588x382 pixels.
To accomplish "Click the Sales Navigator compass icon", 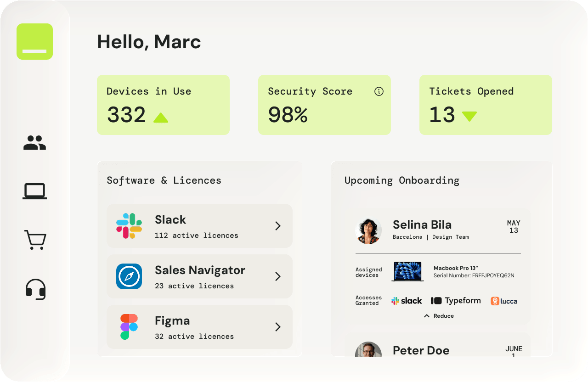I will (x=129, y=276).
